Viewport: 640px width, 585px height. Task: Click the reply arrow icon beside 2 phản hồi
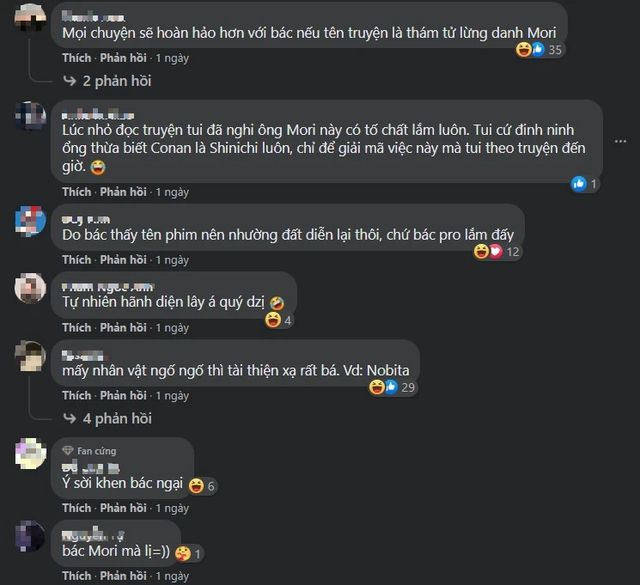coord(70,81)
